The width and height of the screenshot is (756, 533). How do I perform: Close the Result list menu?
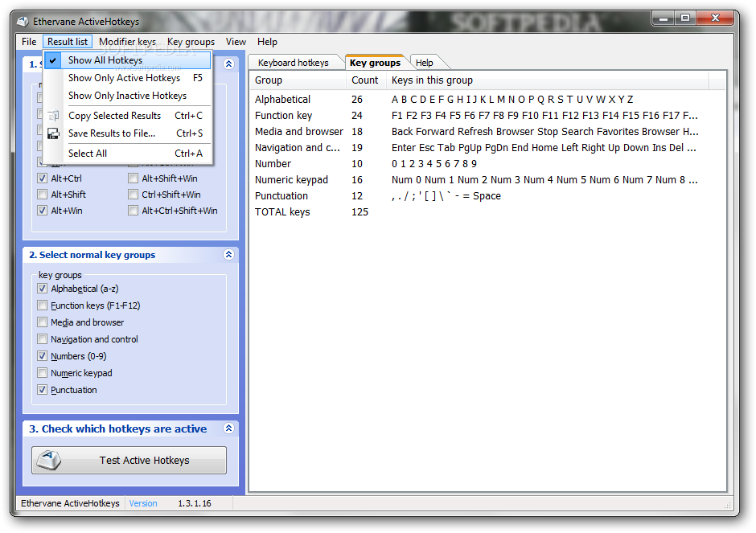[68, 42]
